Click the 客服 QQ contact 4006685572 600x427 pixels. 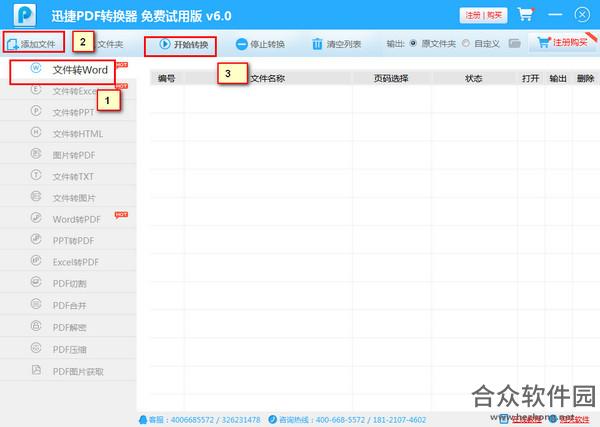coord(200,420)
